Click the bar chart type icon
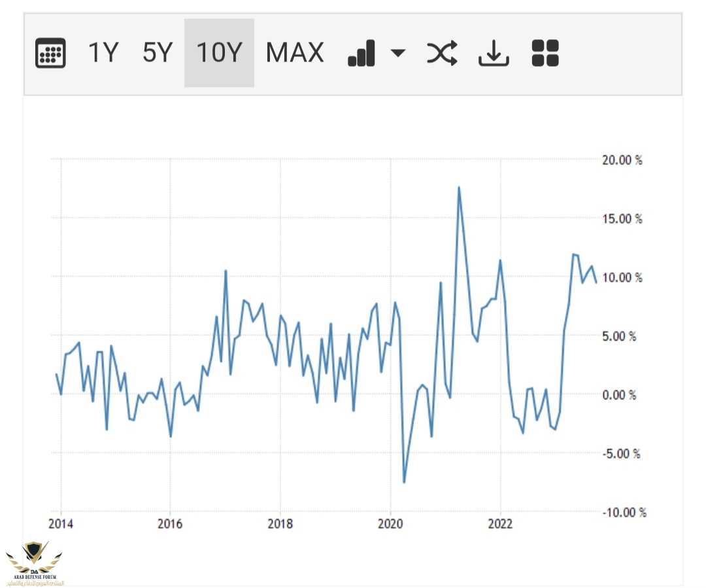 [361, 52]
